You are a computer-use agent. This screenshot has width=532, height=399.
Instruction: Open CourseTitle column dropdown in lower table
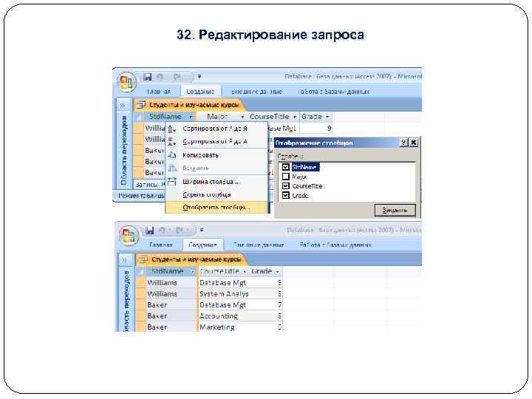pyautogui.click(x=245, y=271)
